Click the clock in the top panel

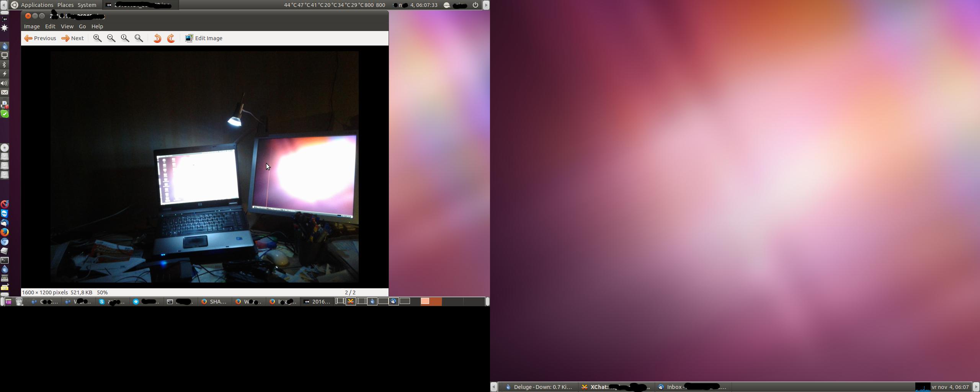point(416,5)
